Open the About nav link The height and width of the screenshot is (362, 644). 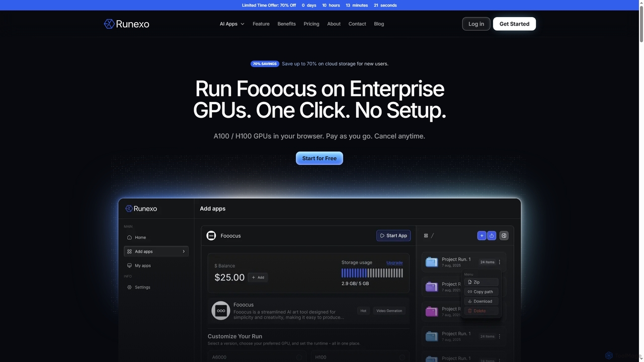334,24
